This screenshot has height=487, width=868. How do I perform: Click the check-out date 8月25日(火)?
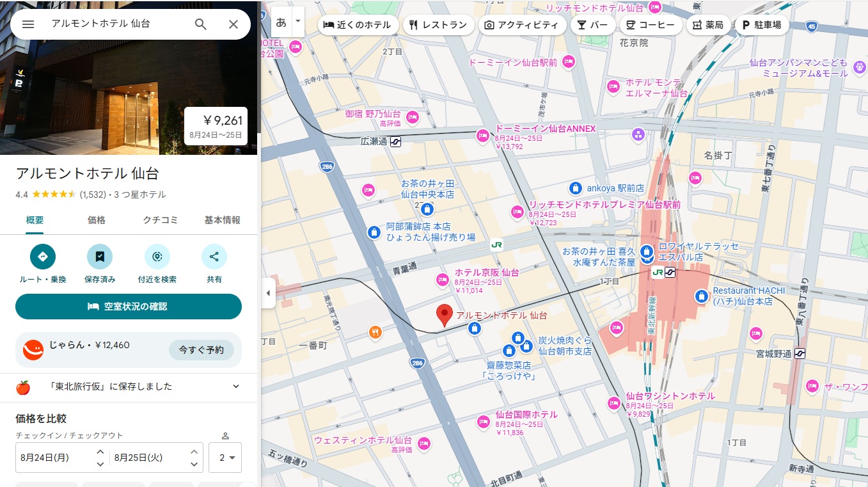pos(139,458)
